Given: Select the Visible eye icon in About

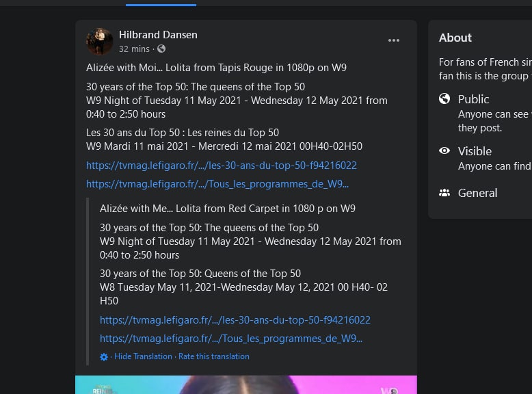Looking at the screenshot, I should tap(444, 150).
